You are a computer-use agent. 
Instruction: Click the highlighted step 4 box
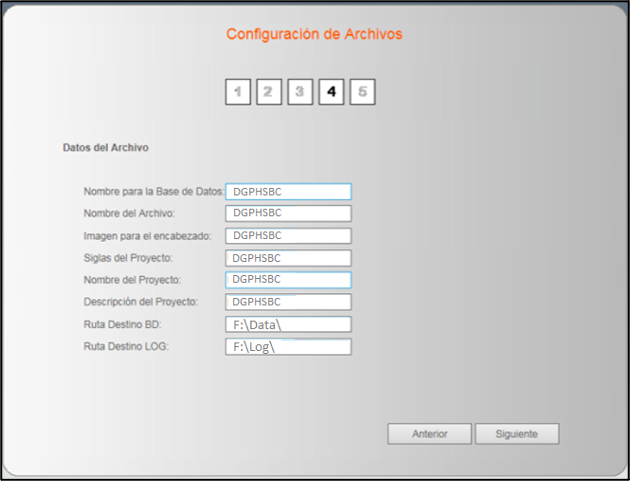pos(331,92)
